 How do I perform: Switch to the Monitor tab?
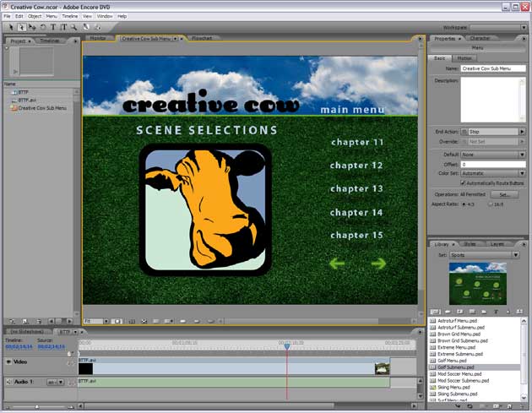pyautogui.click(x=98, y=38)
